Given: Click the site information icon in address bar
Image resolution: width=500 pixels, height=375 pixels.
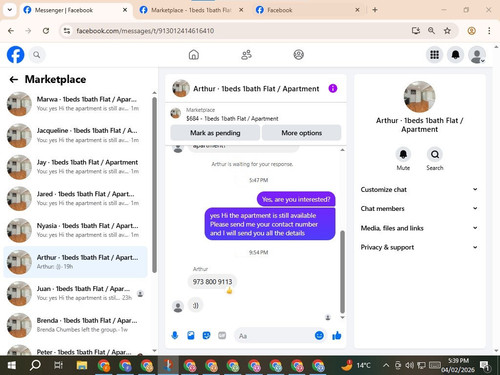Looking at the screenshot, I should coord(67,31).
